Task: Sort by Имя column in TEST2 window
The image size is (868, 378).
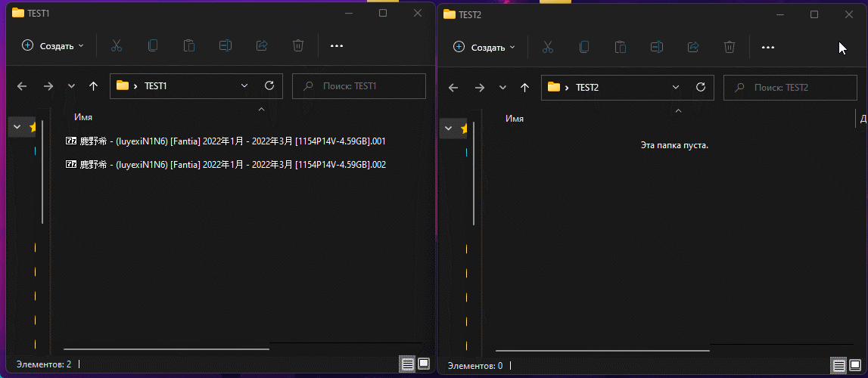Action: (515, 118)
